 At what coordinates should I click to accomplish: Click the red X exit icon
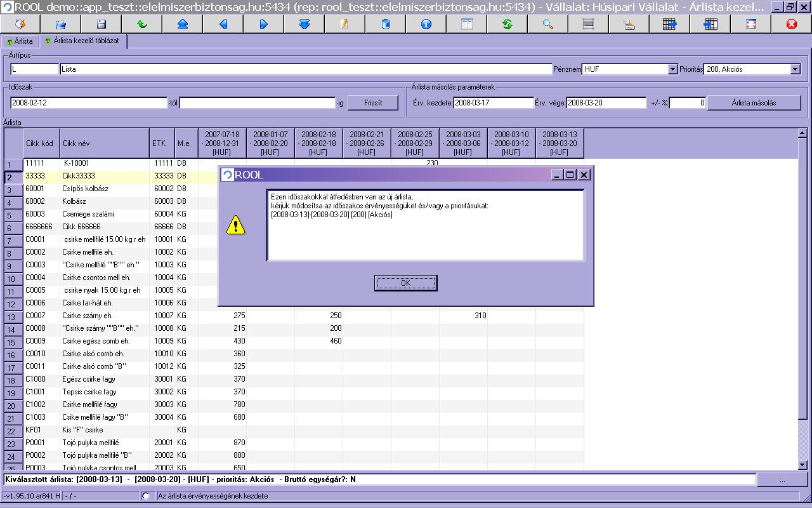click(791, 24)
